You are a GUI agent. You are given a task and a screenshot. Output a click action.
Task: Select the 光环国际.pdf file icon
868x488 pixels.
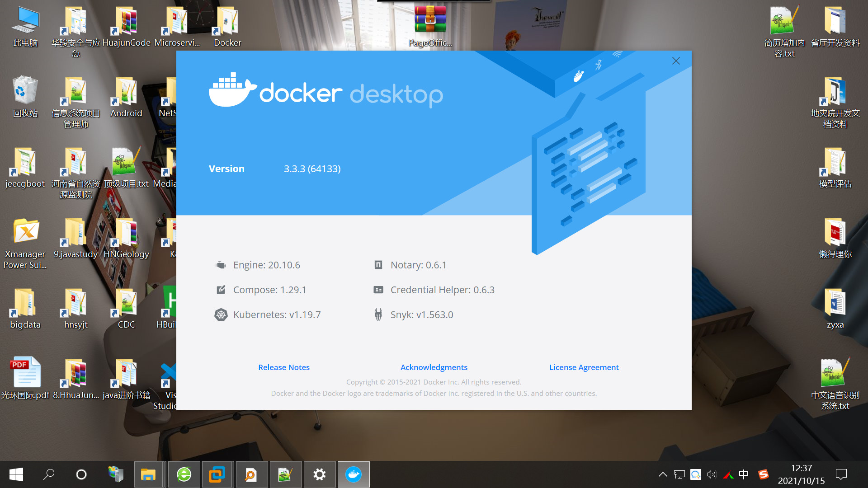coord(25,379)
